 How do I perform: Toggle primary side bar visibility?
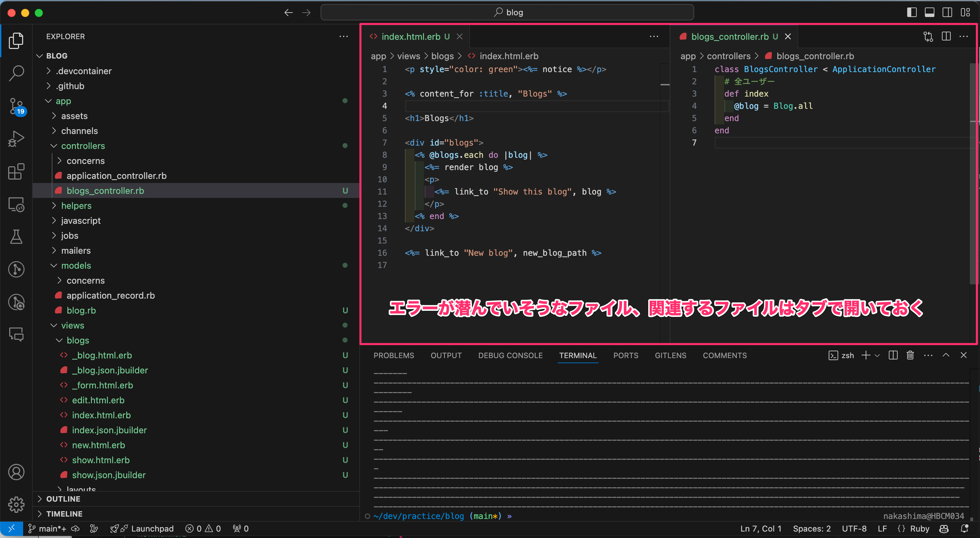point(912,13)
